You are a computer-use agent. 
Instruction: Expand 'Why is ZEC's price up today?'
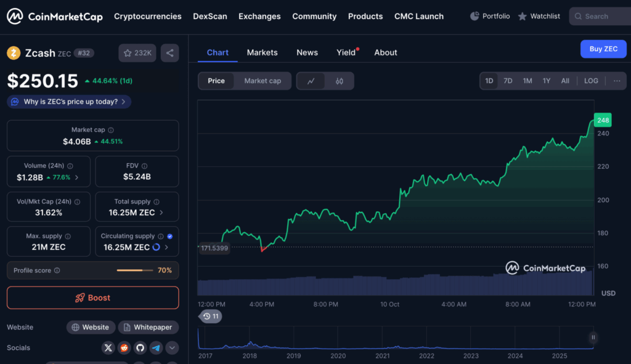(70, 102)
